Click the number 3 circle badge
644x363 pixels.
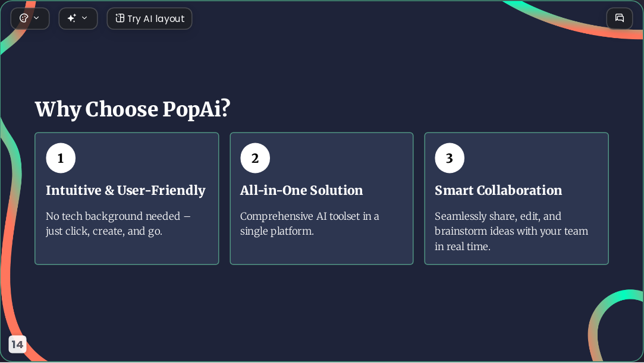coord(450,158)
